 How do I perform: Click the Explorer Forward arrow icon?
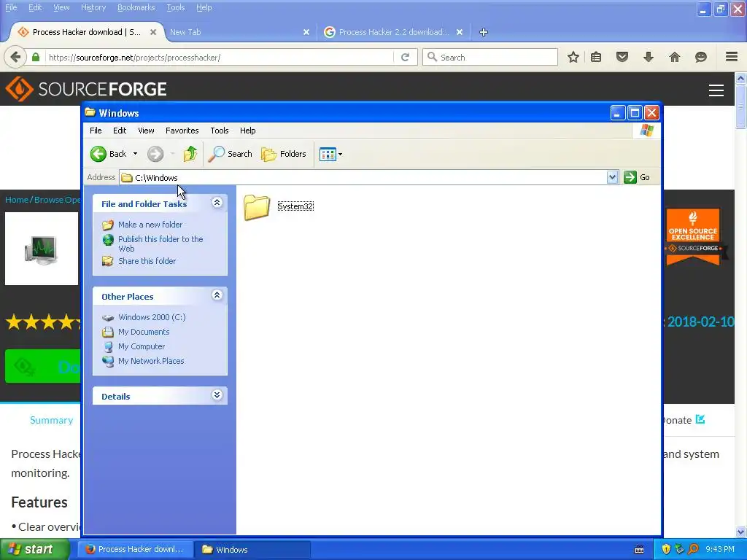point(155,154)
